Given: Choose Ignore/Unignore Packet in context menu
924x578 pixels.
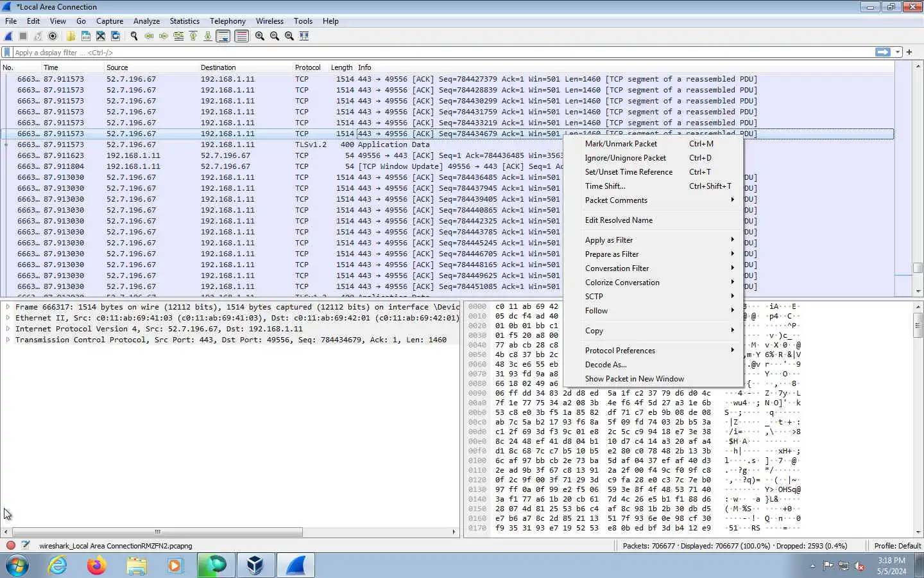Looking at the screenshot, I should click(654, 158).
